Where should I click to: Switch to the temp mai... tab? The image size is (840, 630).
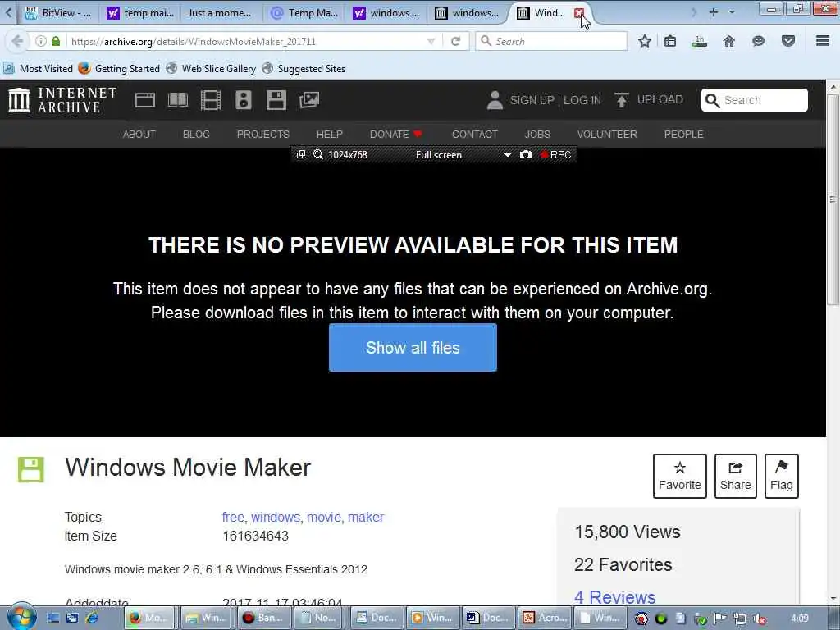(x=140, y=13)
